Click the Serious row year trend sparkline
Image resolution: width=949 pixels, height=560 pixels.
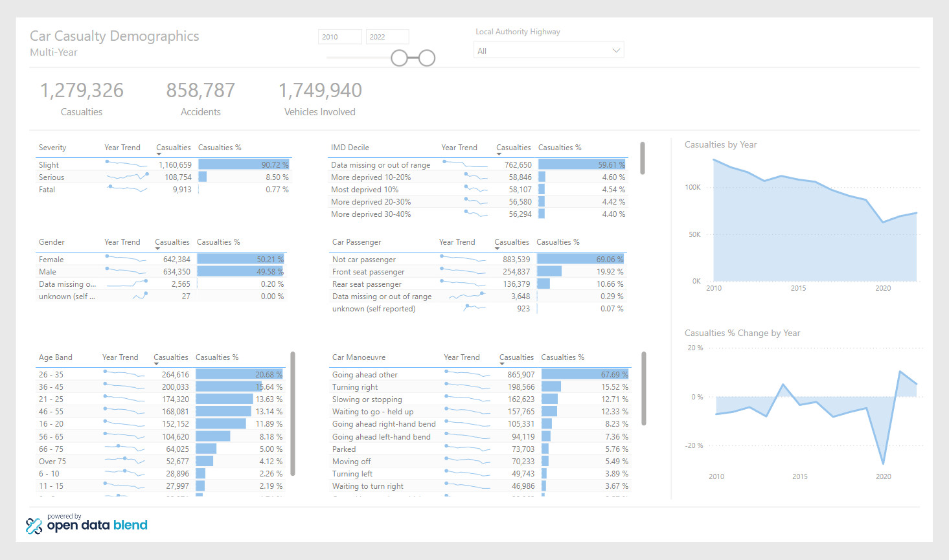coord(127,177)
